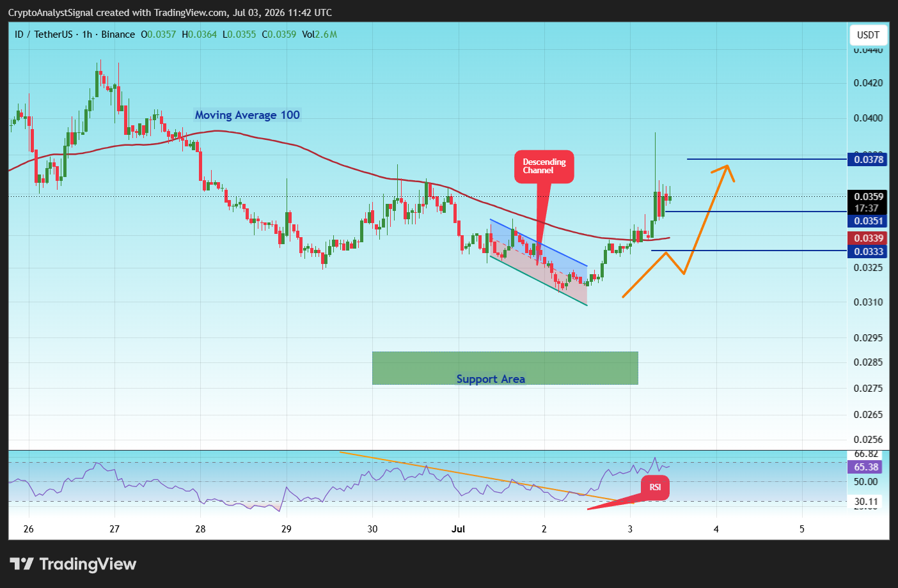This screenshot has height=588, width=898.
Task: Click the 0.0285 price axis label
Action: click(868, 362)
